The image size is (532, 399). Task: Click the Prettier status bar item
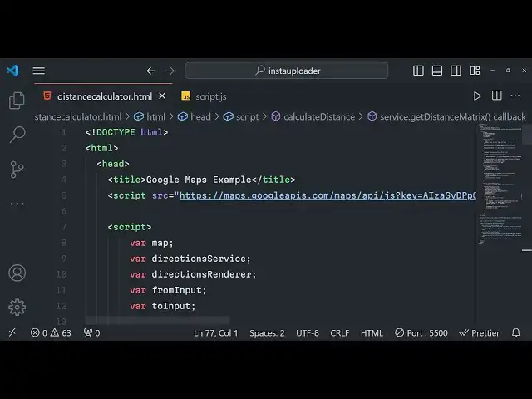coord(479,332)
